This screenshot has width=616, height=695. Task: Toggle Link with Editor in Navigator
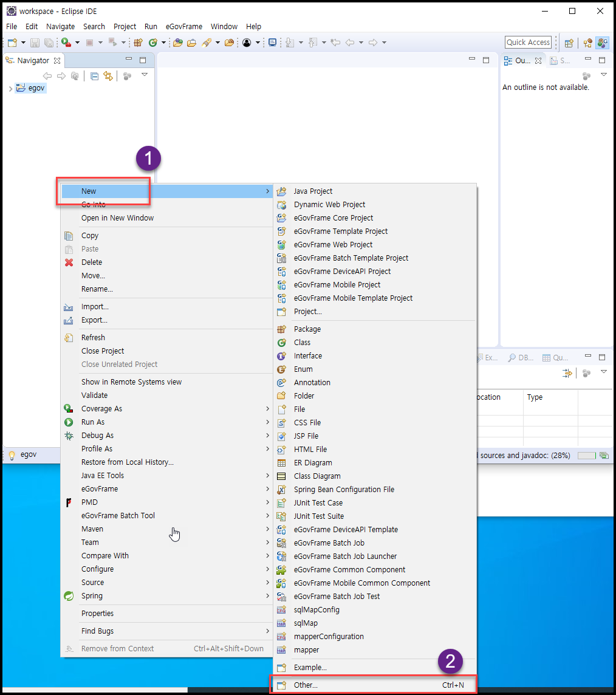(x=108, y=76)
